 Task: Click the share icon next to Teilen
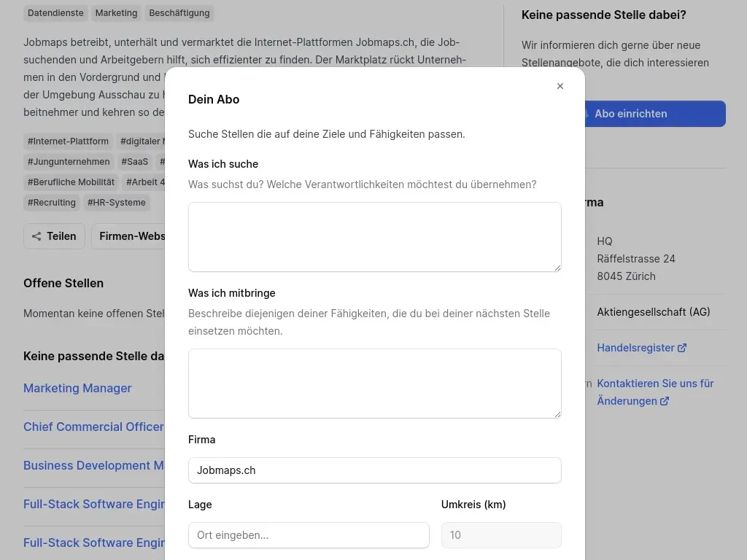click(36, 236)
